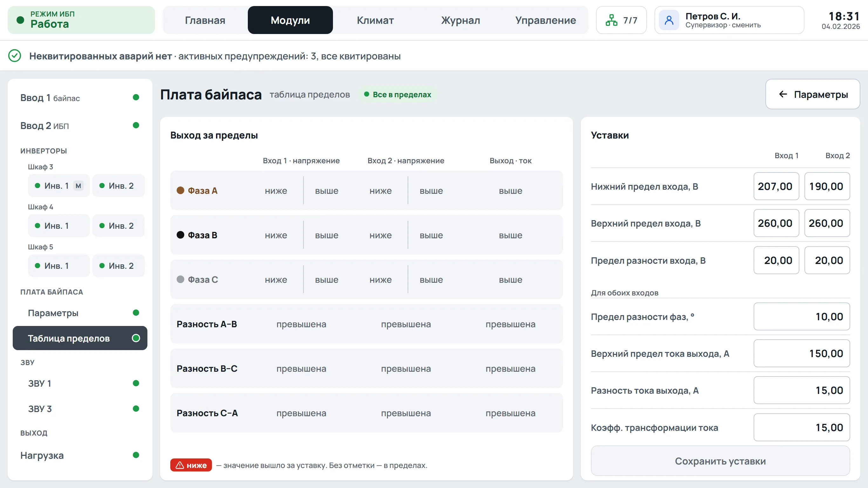The height and width of the screenshot is (488, 868).
Task: Edit Верхний предел входа Вход 1 field
Action: pos(776,223)
